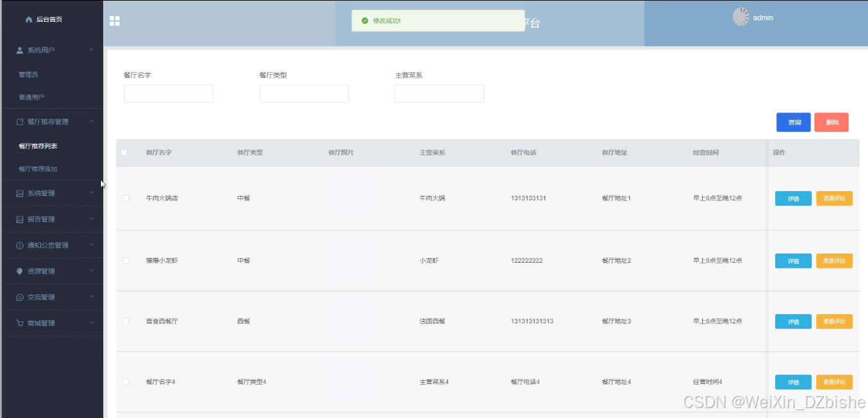Viewport: 868px width, 418px height.
Task: Check the box for 喜食西餐厅 row
Action: (126, 321)
